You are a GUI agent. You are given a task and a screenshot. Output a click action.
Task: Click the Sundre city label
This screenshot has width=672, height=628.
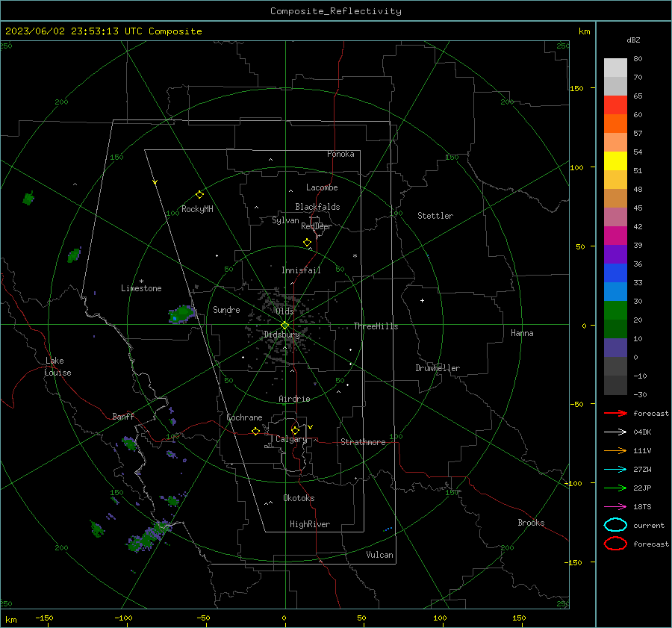click(x=226, y=309)
